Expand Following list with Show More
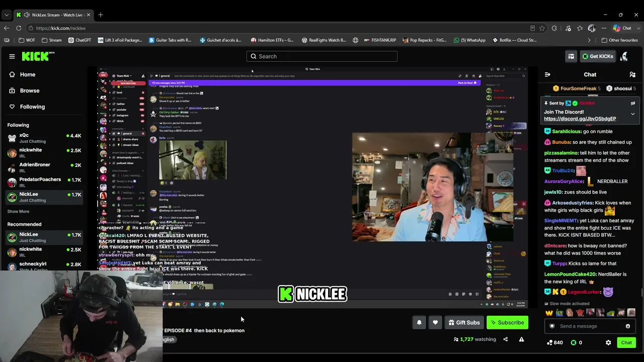Image resolution: width=644 pixels, height=362 pixels. pos(18,212)
